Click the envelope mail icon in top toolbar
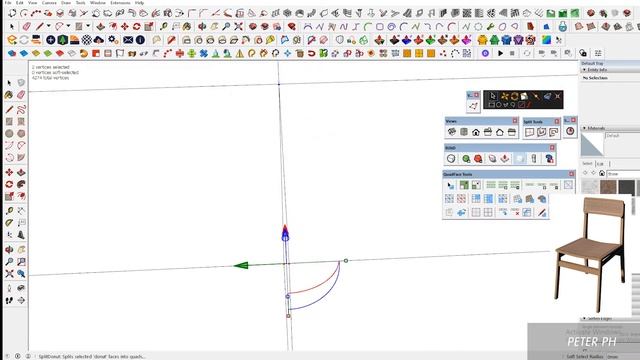 pyautogui.click(x=128, y=40)
